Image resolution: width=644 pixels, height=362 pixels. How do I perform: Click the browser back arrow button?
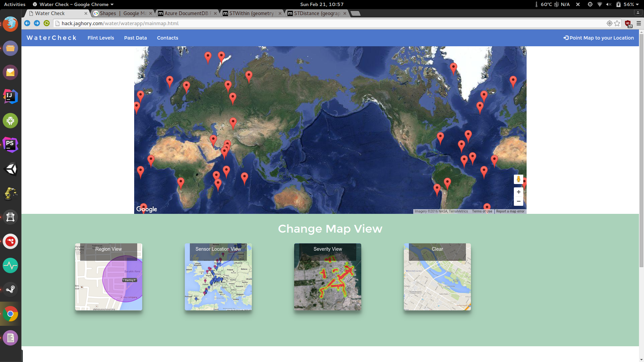(27, 23)
